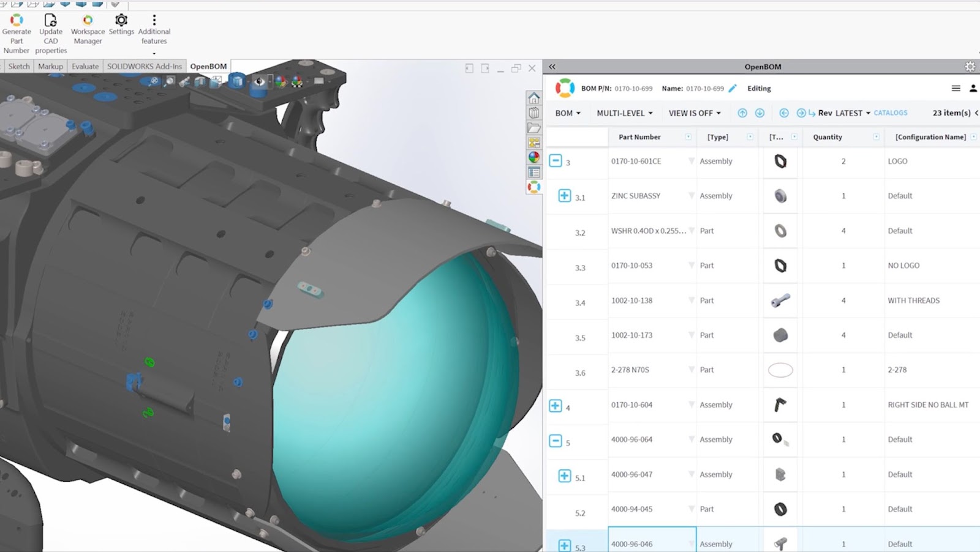
Task: Click part number 4000-94-045
Action: [x=631, y=509]
